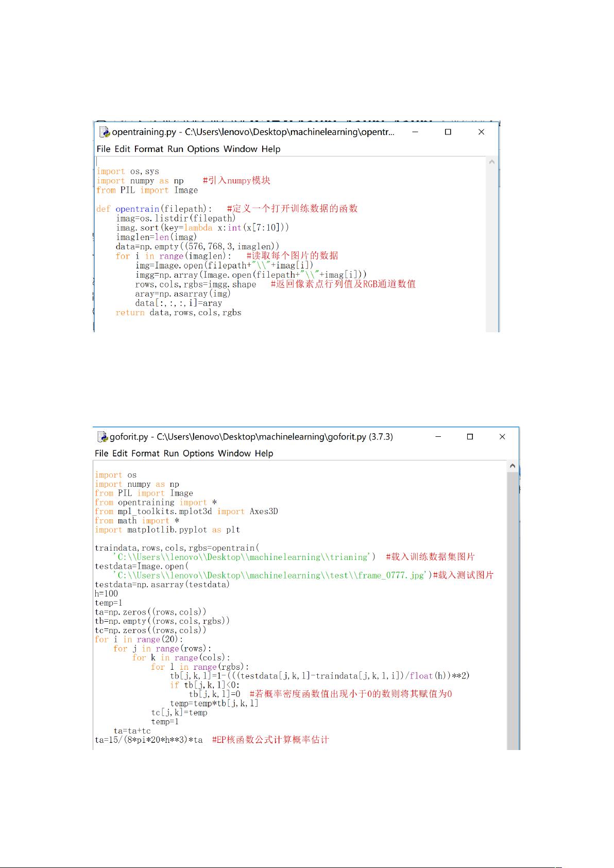Click 'temp=temp*tb[j,k,l]' line
Viewport: 614px width, 868px height.
[214, 703]
